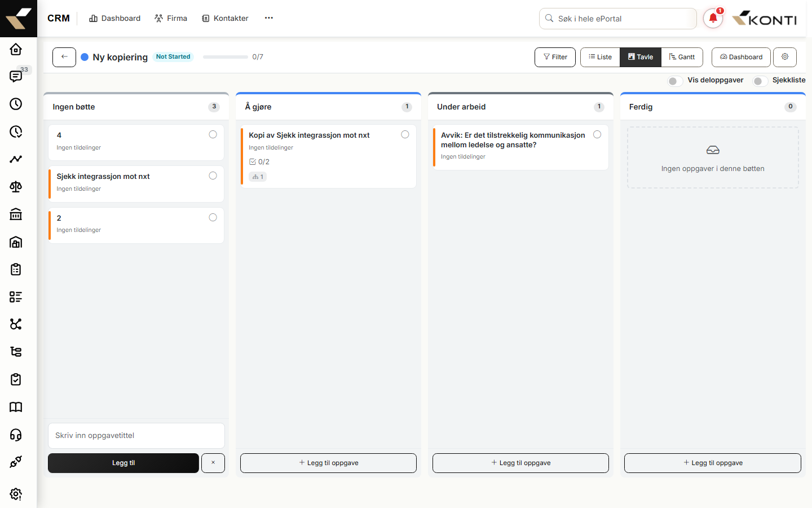Go back with the arrow button

[64, 57]
